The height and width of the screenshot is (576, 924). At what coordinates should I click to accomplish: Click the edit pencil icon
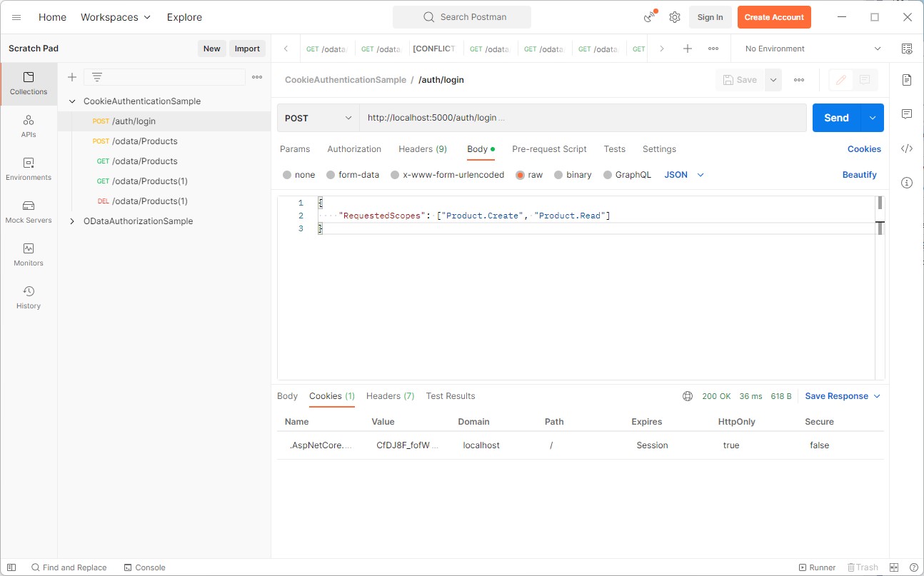click(x=841, y=80)
